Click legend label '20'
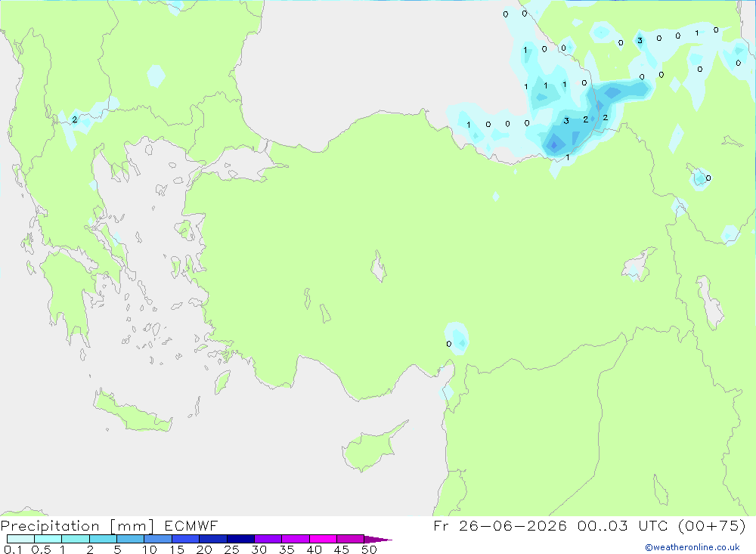 point(204,549)
